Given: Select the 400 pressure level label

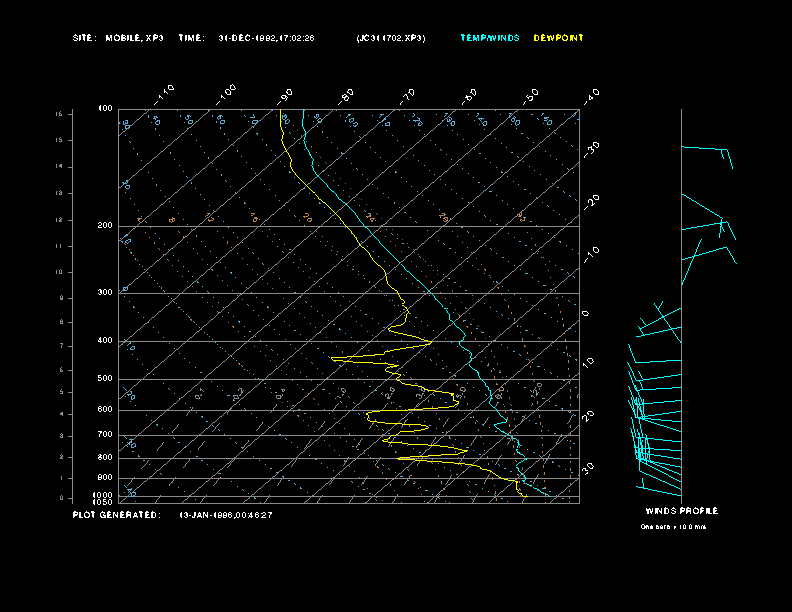Looking at the screenshot, I should [104, 341].
